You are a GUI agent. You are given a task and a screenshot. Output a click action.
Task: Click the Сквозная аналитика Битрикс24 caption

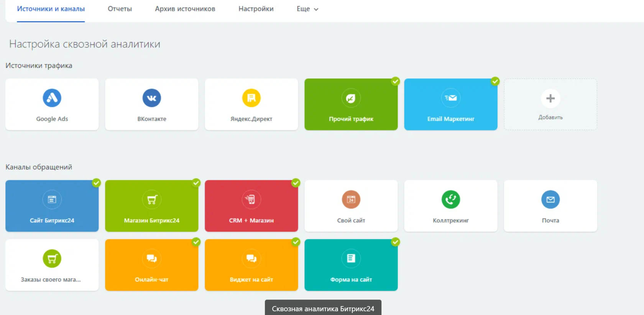tap(323, 309)
